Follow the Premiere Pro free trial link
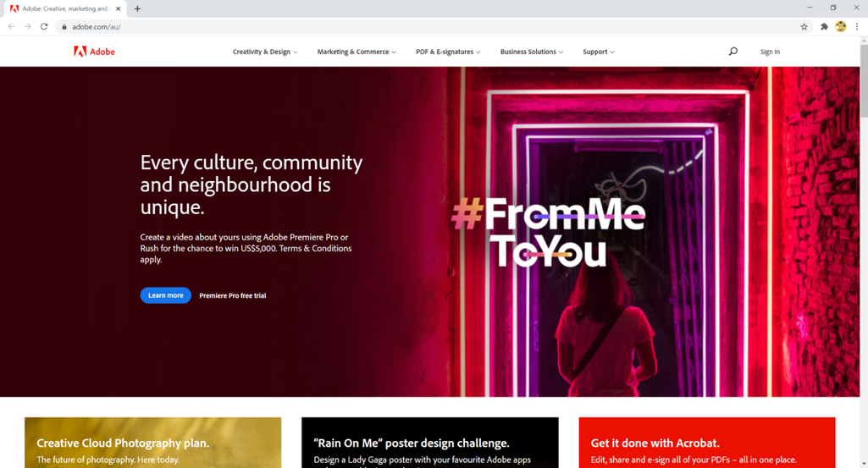The width and height of the screenshot is (868, 468). tap(233, 295)
